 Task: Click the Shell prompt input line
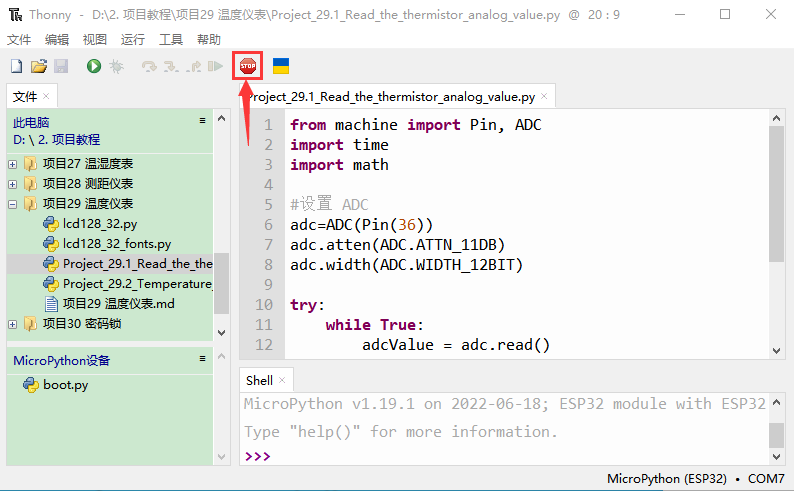click(x=500, y=456)
